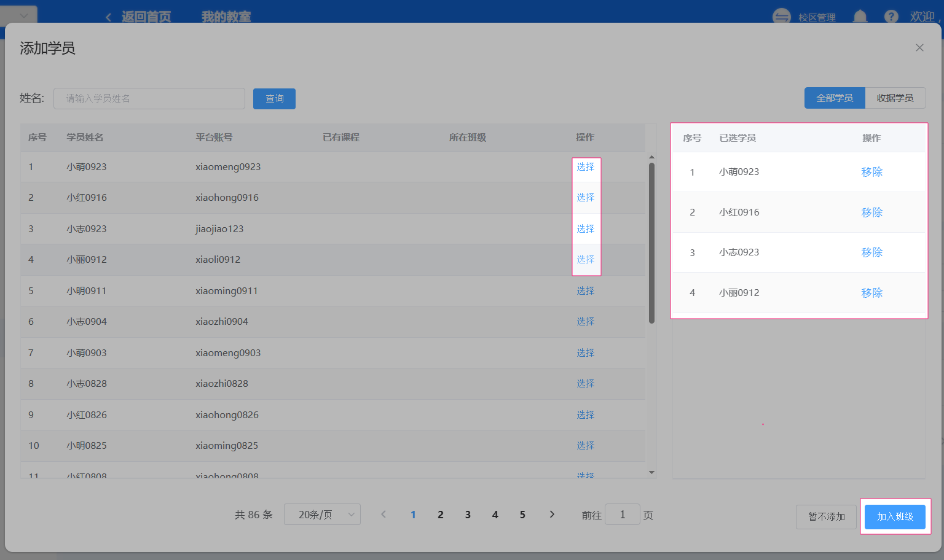Click the 校区管理 switch icon
Viewport: 944px width, 560px height.
click(x=781, y=17)
